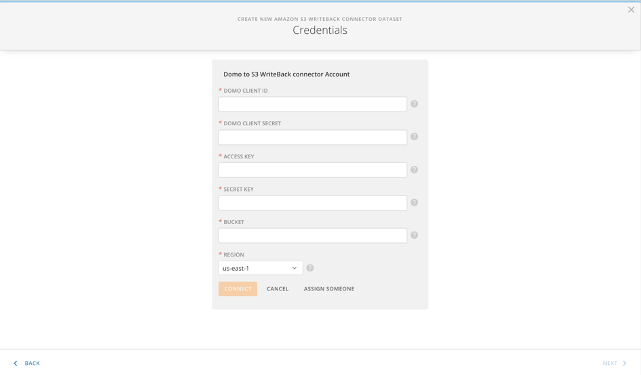Focus the Domo Client Secret field
This screenshot has width=641, height=375.
312,137
